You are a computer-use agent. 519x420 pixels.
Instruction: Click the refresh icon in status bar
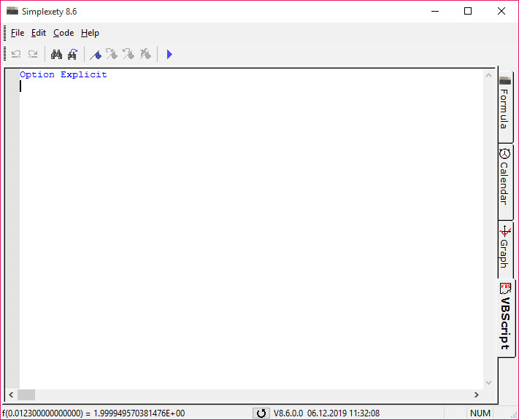click(x=261, y=413)
